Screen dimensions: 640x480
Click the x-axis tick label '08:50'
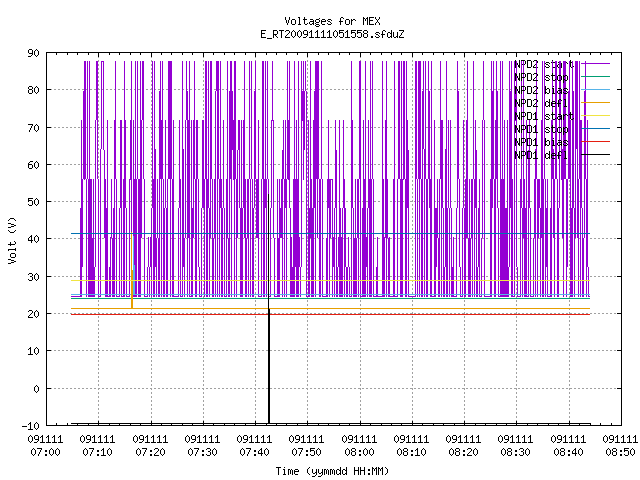click(620, 452)
